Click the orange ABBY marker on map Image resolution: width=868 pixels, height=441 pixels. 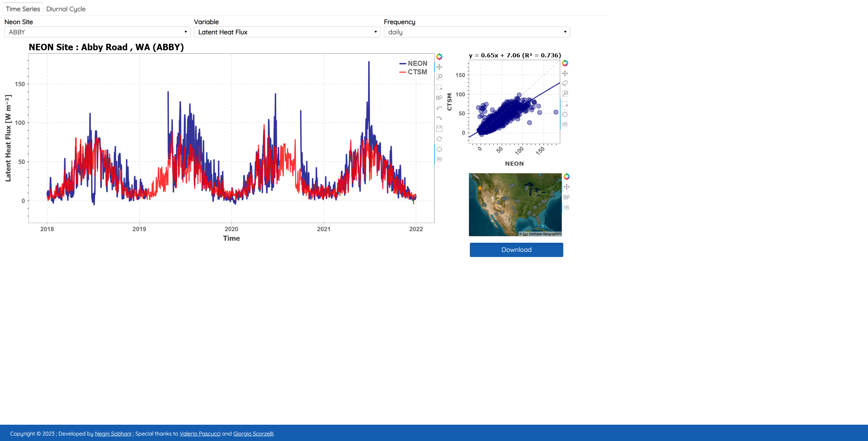[480, 188]
